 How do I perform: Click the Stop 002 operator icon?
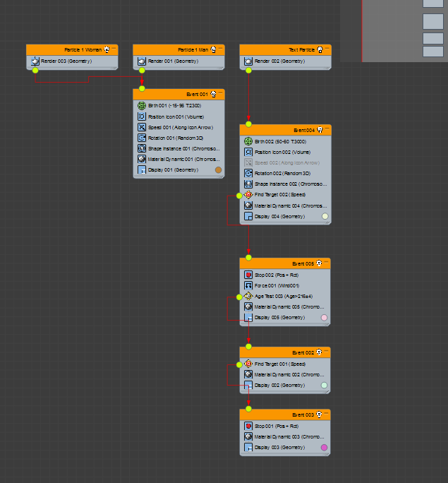[x=248, y=275]
